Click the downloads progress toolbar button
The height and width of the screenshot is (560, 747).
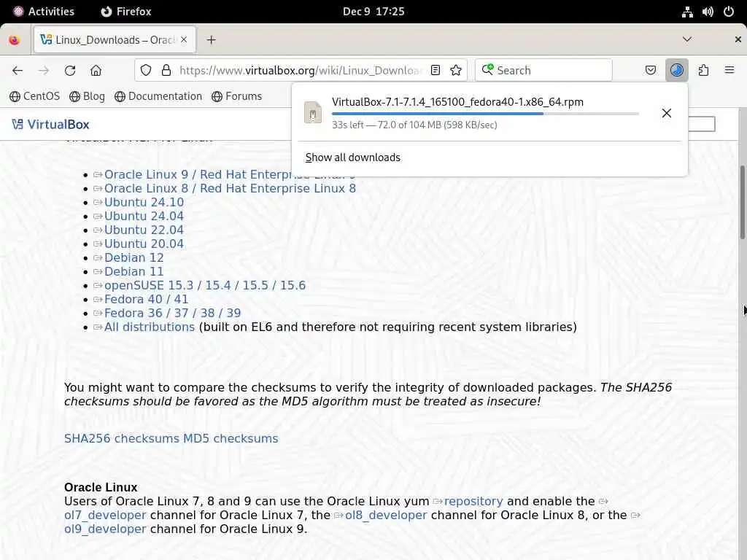[x=677, y=71]
